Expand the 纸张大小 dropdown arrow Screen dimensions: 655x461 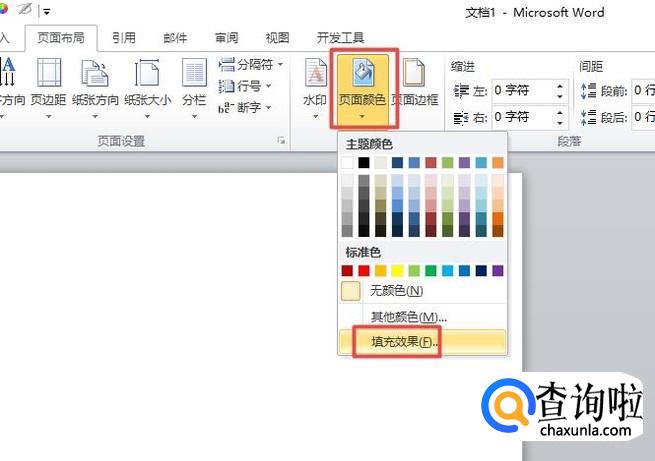147,117
